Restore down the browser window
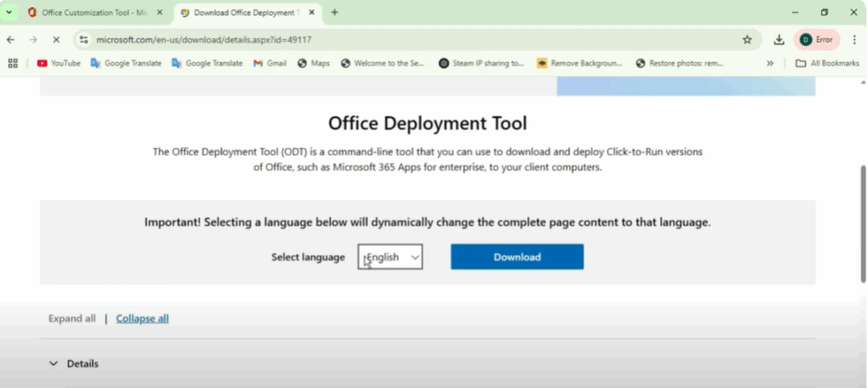868x388 pixels. (x=824, y=12)
